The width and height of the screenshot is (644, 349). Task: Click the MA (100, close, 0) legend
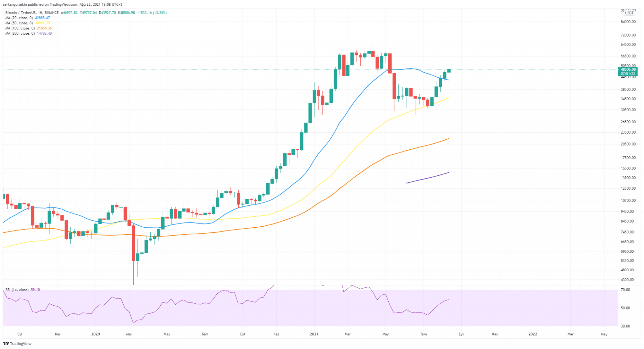pos(20,28)
